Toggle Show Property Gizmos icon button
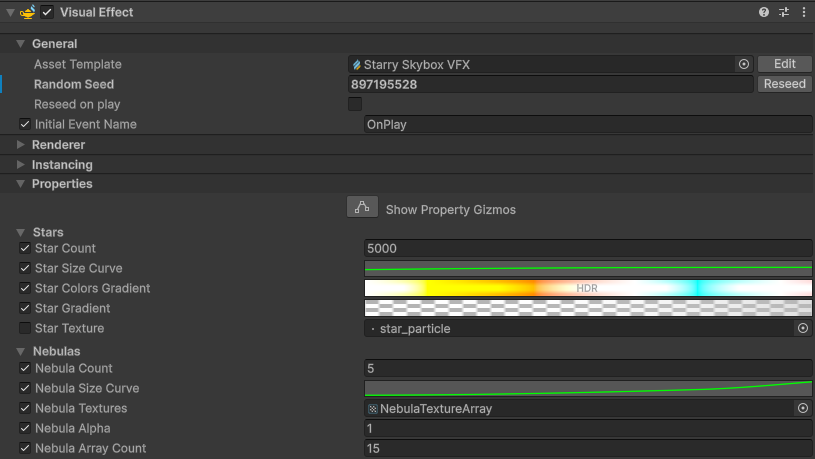 click(362, 207)
